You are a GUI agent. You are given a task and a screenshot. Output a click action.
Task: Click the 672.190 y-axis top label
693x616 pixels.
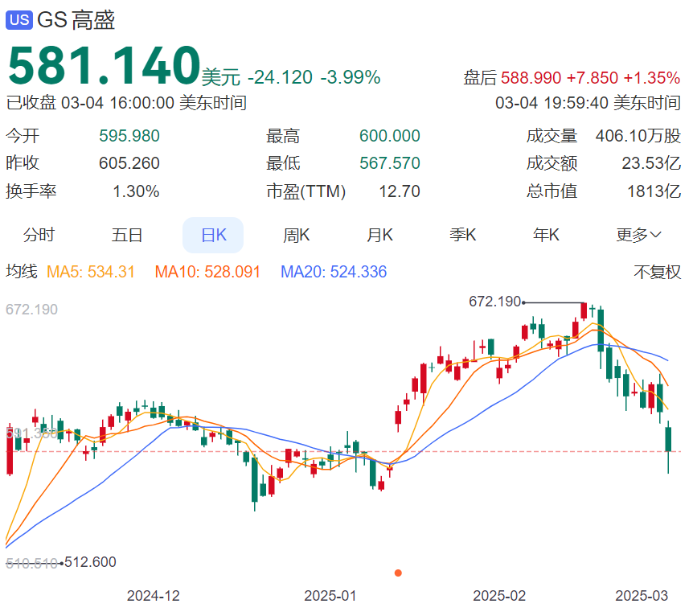32,310
